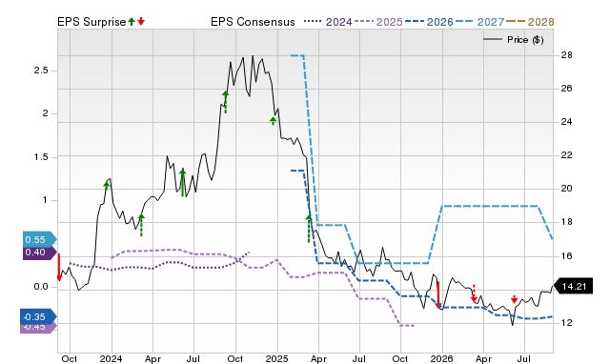The height and width of the screenshot is (364, 610).
Task: Click the 2.5 EPS axis label
Action: coord(41,71)
